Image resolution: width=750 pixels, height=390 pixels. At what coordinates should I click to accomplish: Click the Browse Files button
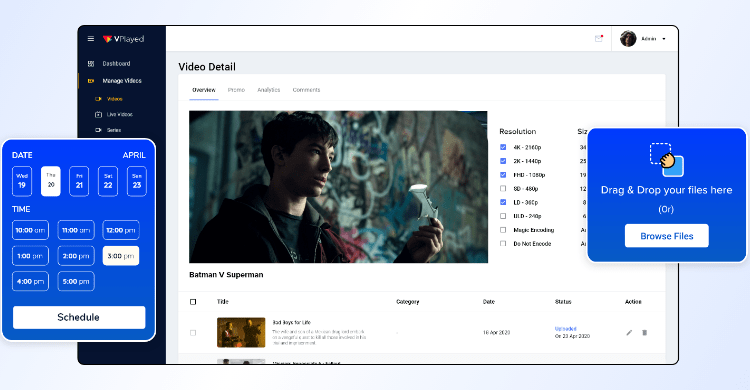(667, 236)
